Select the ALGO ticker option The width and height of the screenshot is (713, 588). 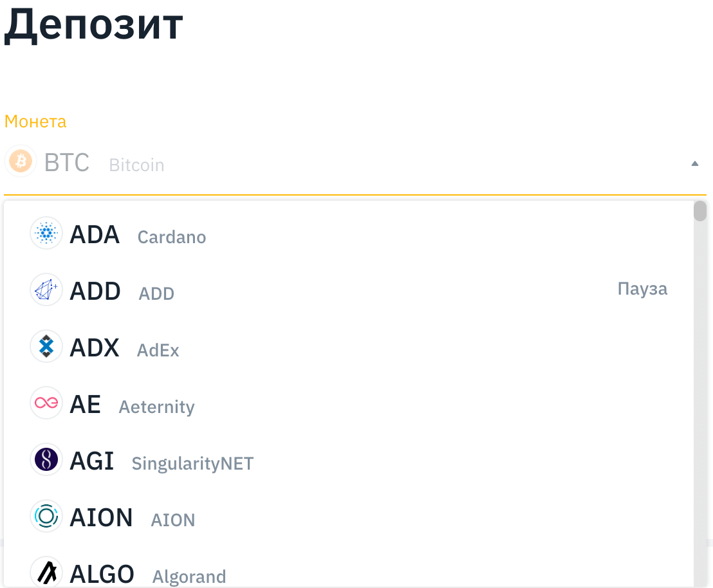pyautogui.click(x=102, y=574)
